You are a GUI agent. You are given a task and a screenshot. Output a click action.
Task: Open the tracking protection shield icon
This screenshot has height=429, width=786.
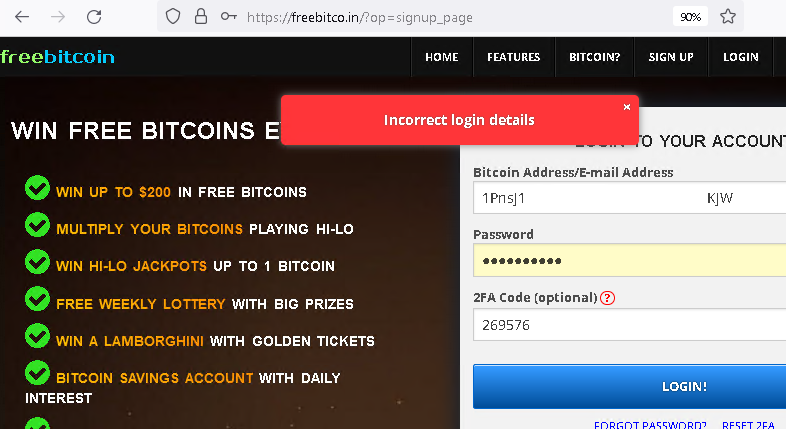coord(173,17)
